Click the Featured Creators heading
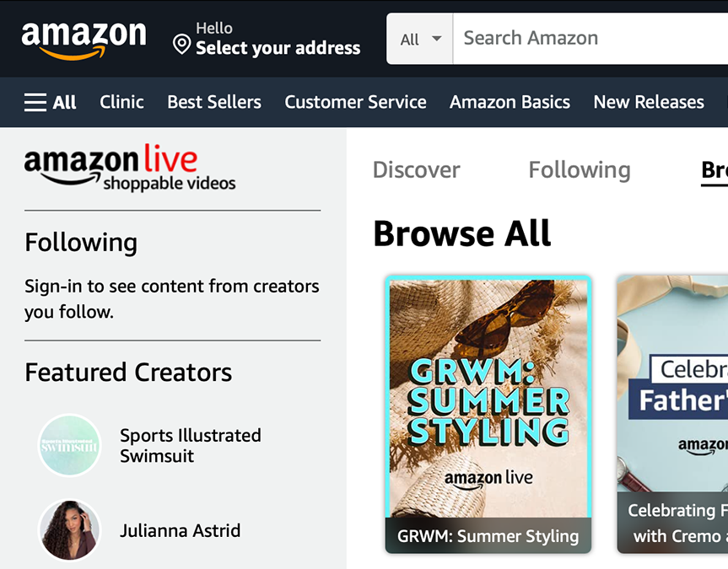728x569 pixels. coord(128,373)
